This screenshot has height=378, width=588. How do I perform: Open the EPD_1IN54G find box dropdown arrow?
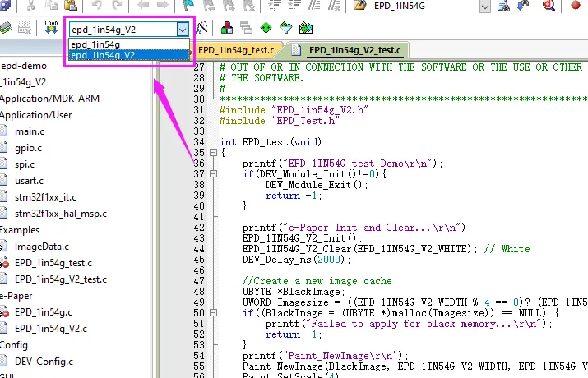tap(485, 7)
